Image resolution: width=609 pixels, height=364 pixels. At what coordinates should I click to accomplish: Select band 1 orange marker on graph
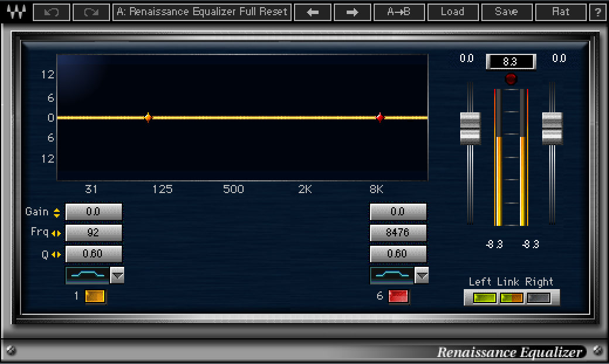[148, 117]
